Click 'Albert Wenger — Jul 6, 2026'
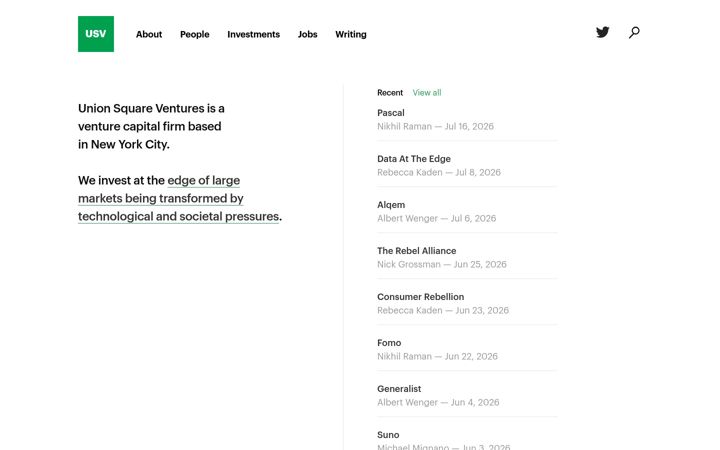 pos(437,218)
